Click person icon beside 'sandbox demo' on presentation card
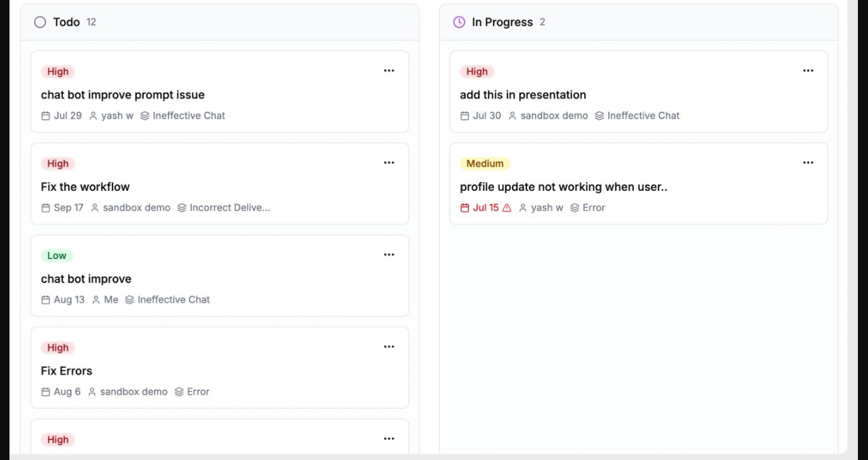The width and height of the screenshot is (868, 460). 513,116
